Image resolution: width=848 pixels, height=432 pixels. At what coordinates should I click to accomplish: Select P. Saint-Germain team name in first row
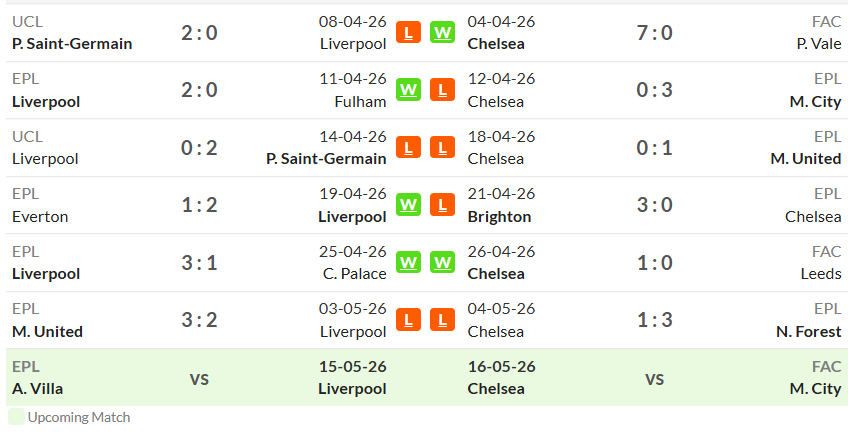click(72, 44)
